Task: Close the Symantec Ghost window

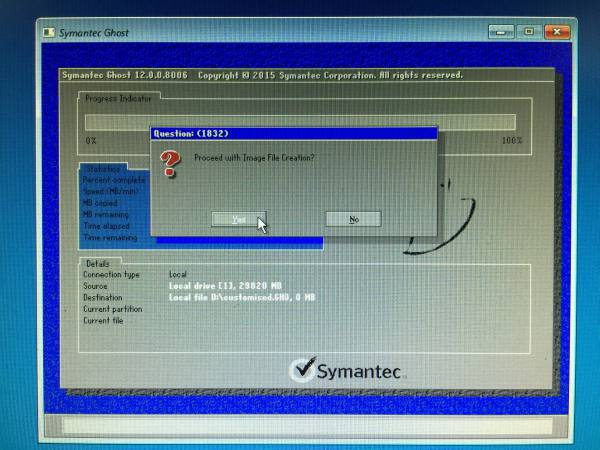Action: click(555, 32)
